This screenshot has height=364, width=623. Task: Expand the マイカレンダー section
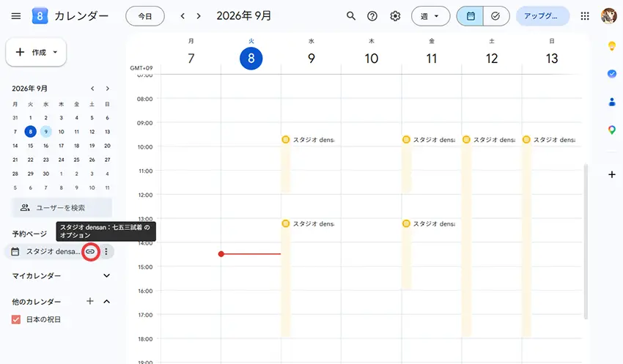point(106,275)
